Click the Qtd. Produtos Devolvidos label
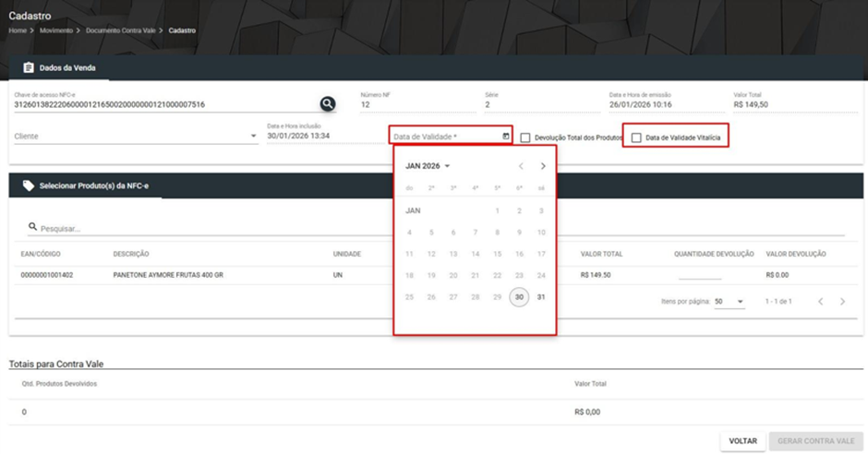 pyautogui.click(x=59, y=383)
